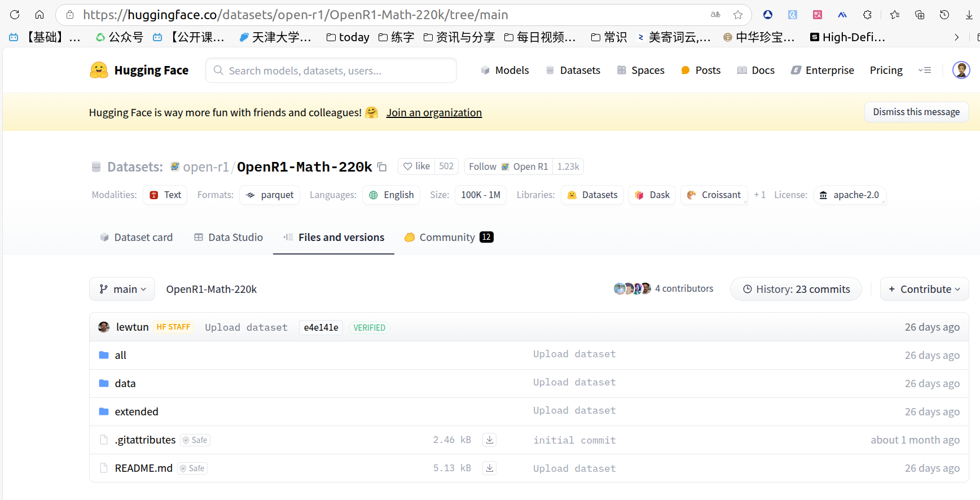Open the 'today' bookmark folder
The image size is (980, 500).
click(x=348, y=37)
